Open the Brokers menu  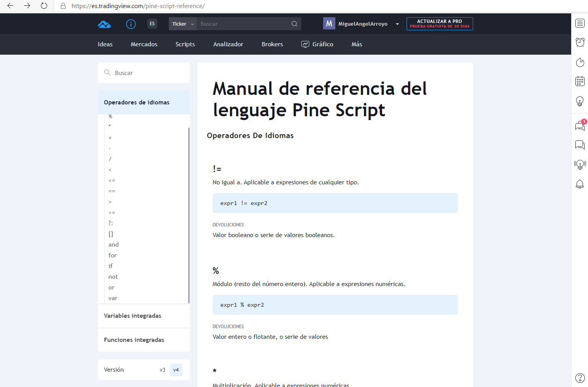click(x=272, y=44)
